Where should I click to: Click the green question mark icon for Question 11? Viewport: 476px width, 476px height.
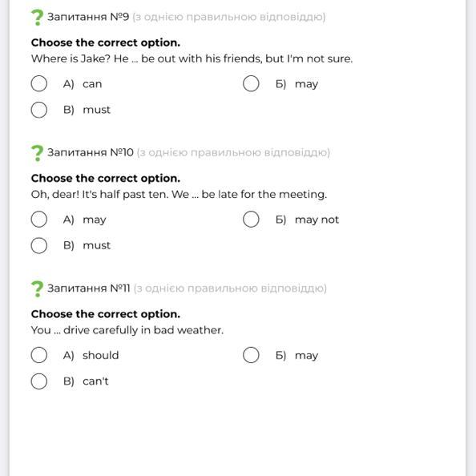[38, 288]
